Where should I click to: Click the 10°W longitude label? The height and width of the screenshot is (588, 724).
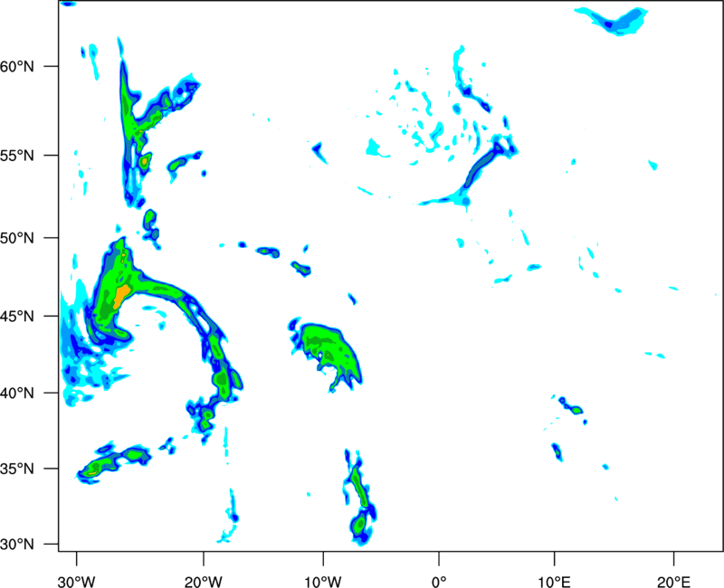coord(323,582)
